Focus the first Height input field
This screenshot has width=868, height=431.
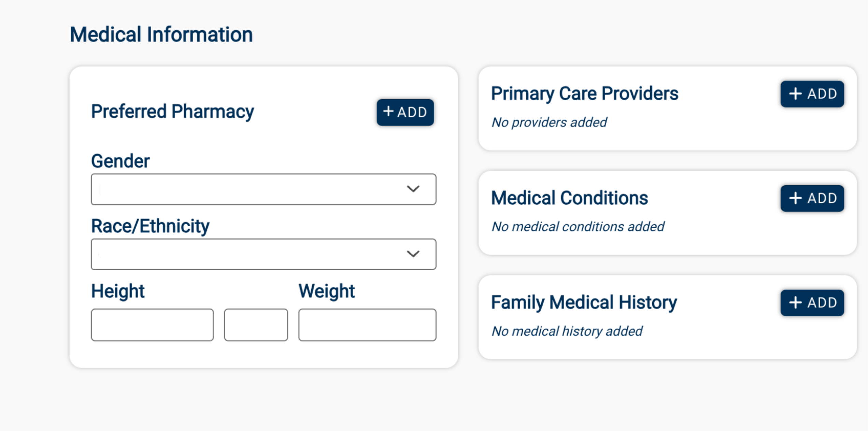(x=152, y=325)
